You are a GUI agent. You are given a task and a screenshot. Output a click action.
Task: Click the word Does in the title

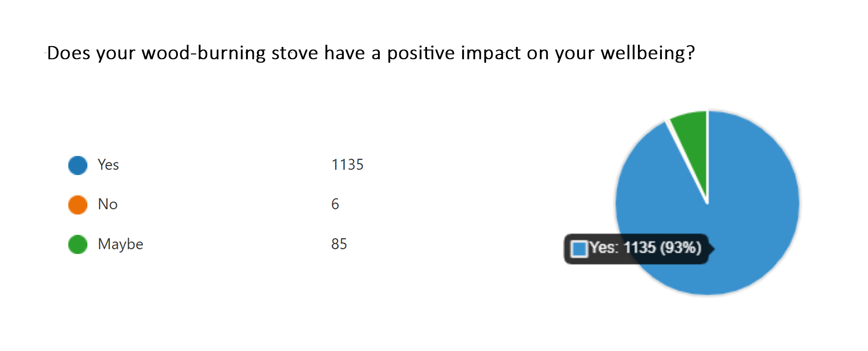click(69, 53)
